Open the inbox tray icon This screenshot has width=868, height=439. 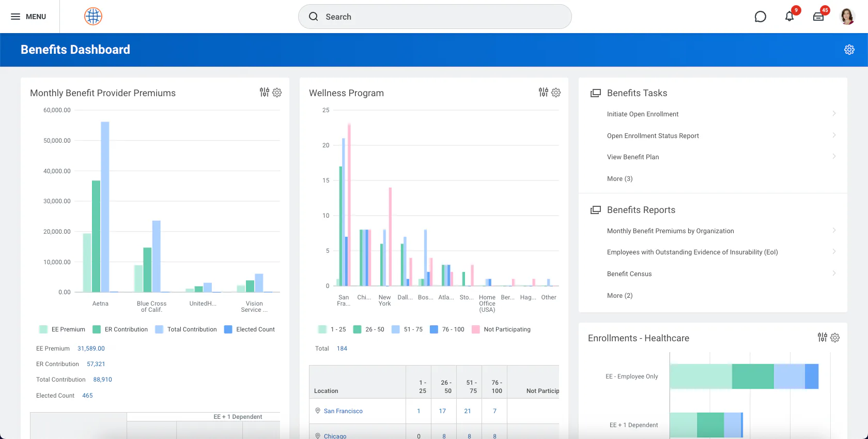pyautogui.click(x=818, y=17)
